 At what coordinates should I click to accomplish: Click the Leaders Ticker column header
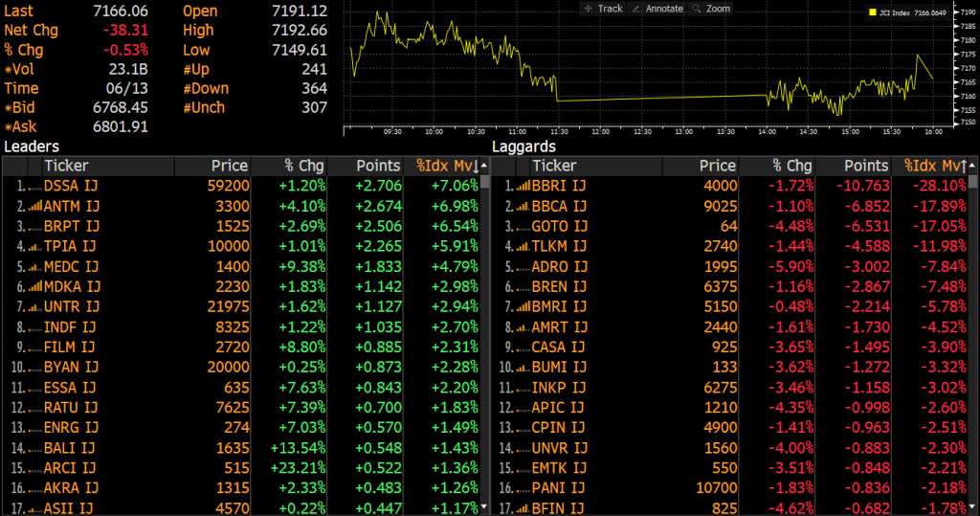coord(109,166)
